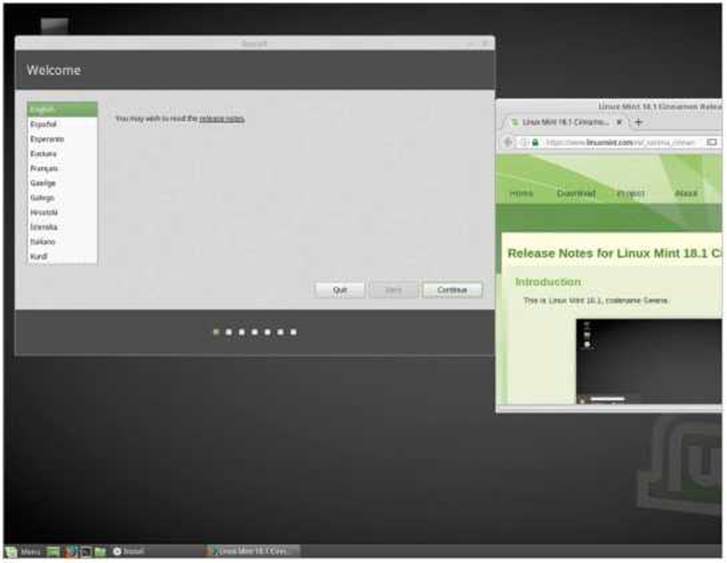This screenshot has height=563, width=727.
Task: Close the Linux Mint 18.1 browser tab
Action: click(x=619, y=122)
